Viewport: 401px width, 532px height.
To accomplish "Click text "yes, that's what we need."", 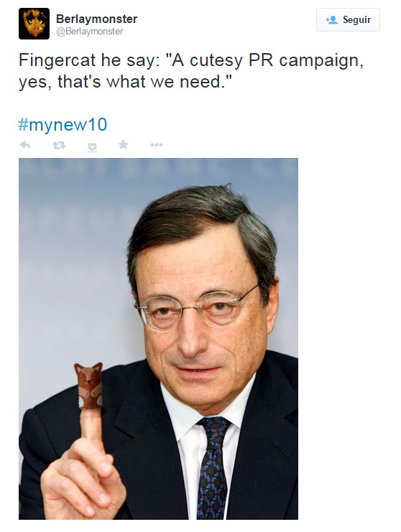I will (125, 82).
